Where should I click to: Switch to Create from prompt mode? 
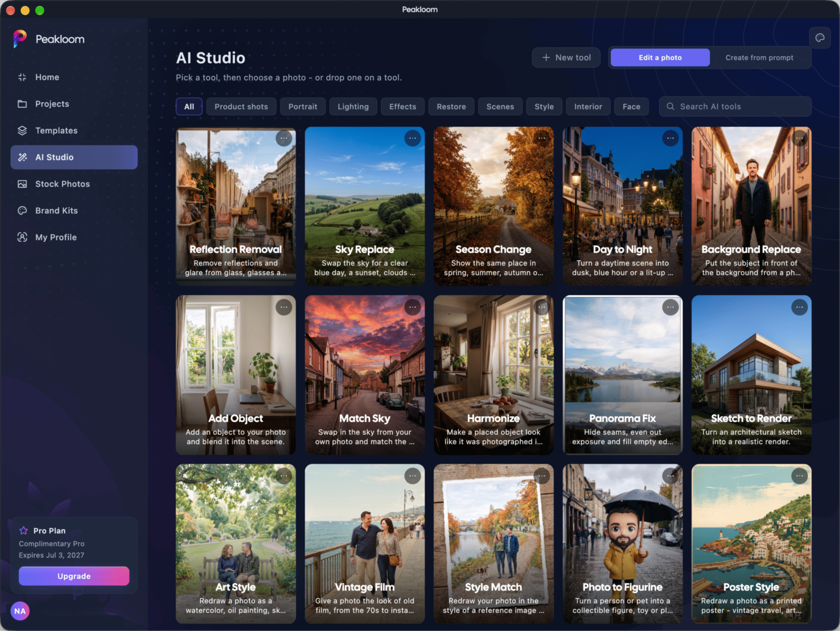point(759,58)
